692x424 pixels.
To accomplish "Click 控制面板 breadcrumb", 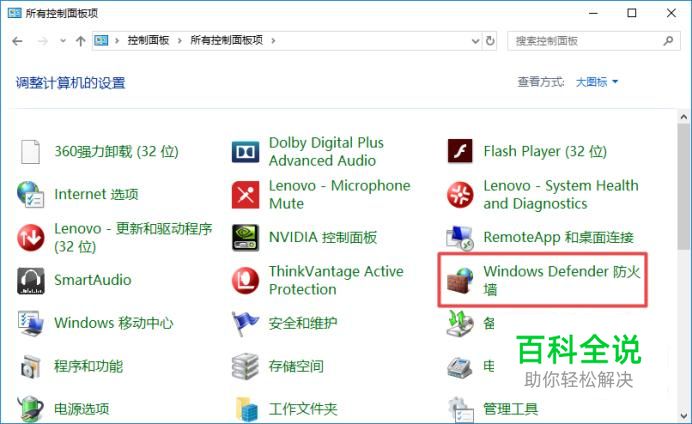I will click(148, 41).
